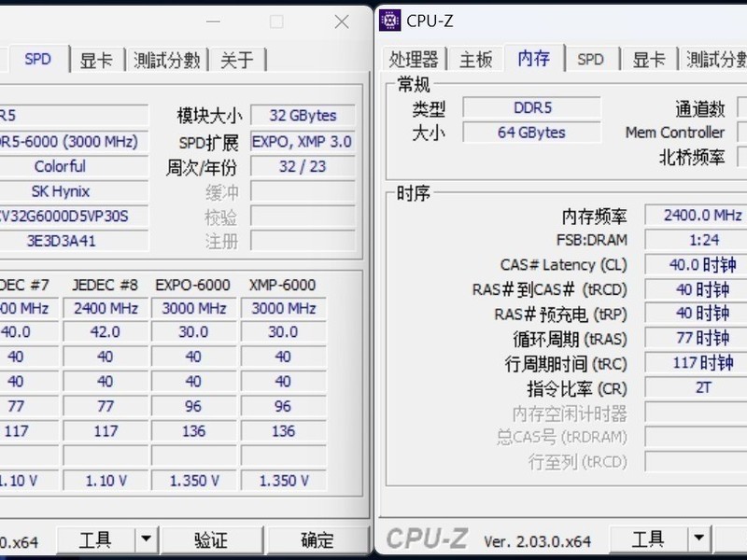Image resolution: width=747 pixels, height=560 pixels.
Task: Click the 1.350 V cell under XMP-6000
Action: [x=284, y=481]
